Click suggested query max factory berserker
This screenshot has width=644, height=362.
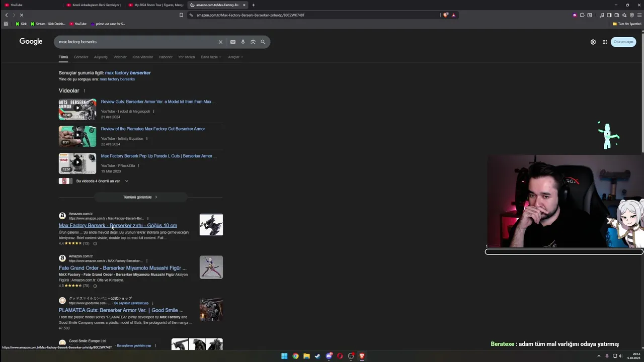tap(128, 73)
